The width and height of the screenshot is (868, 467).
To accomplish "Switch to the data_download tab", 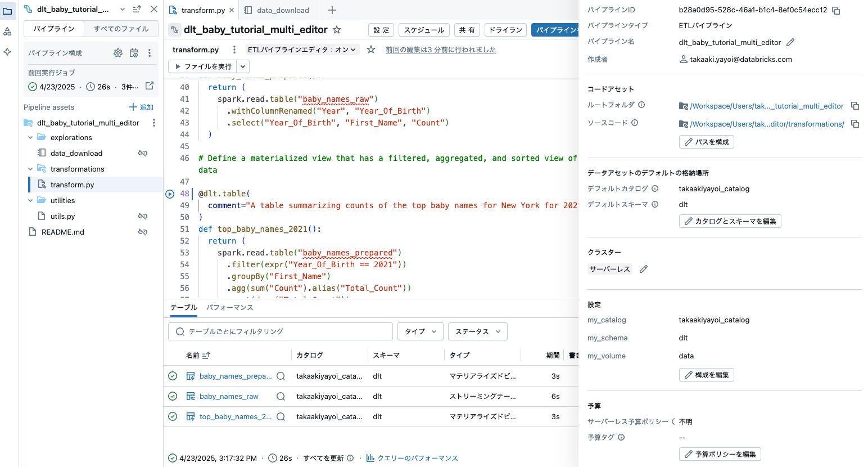I will pos(284,10).
